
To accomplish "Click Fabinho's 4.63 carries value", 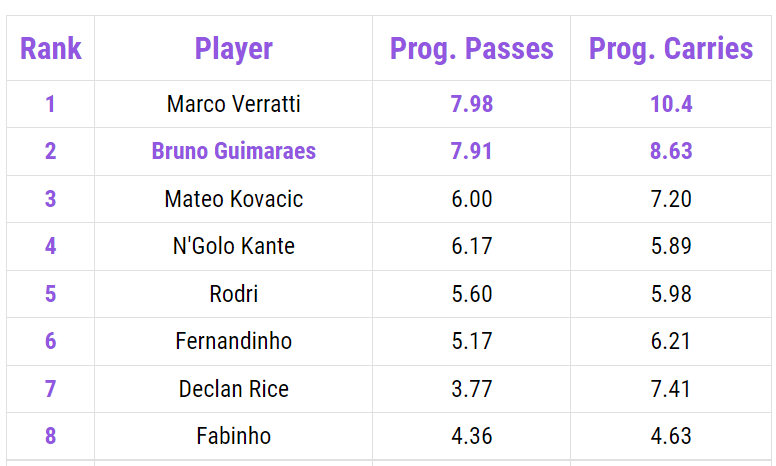I will [x=671, y=436].
